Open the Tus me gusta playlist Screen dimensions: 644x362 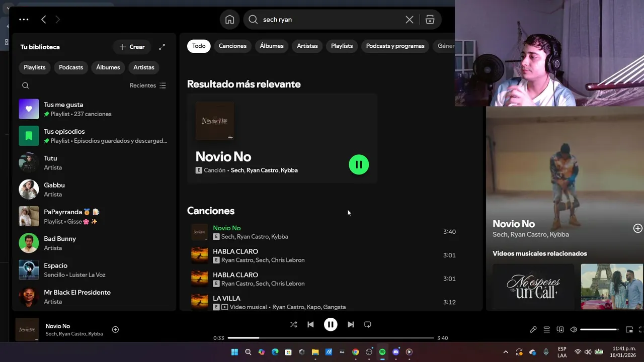(x=94, y=109)
